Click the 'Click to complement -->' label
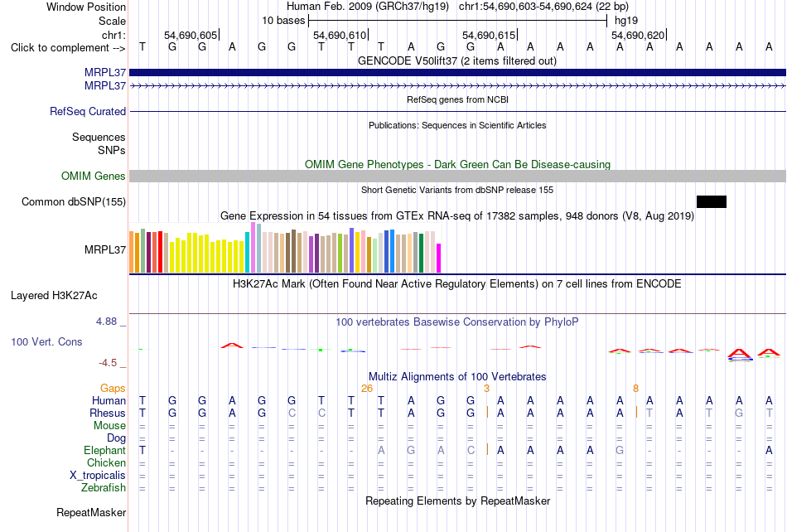 pos(68,48)
